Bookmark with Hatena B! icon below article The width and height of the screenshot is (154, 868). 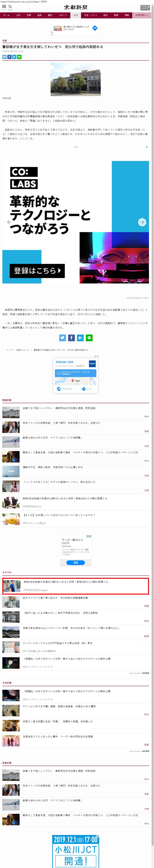tap(80, 338)
